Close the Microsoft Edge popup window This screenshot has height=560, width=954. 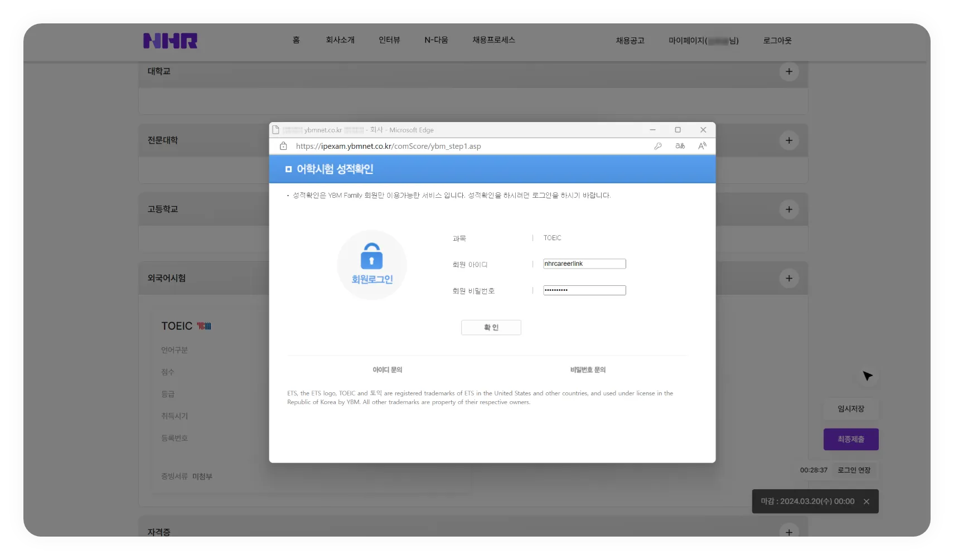pos(703,130)
